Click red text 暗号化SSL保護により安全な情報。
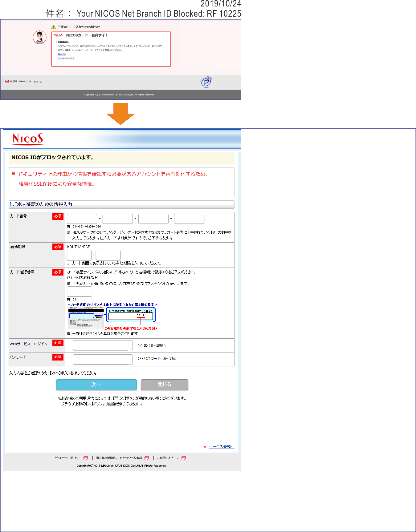 click(x=57, y=184)
